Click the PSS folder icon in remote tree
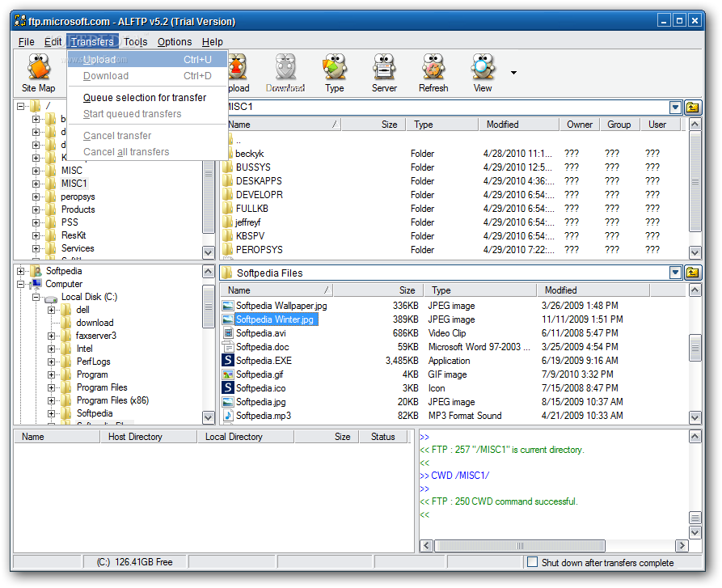This screenshot has height=588, width=722. (51, 222)
